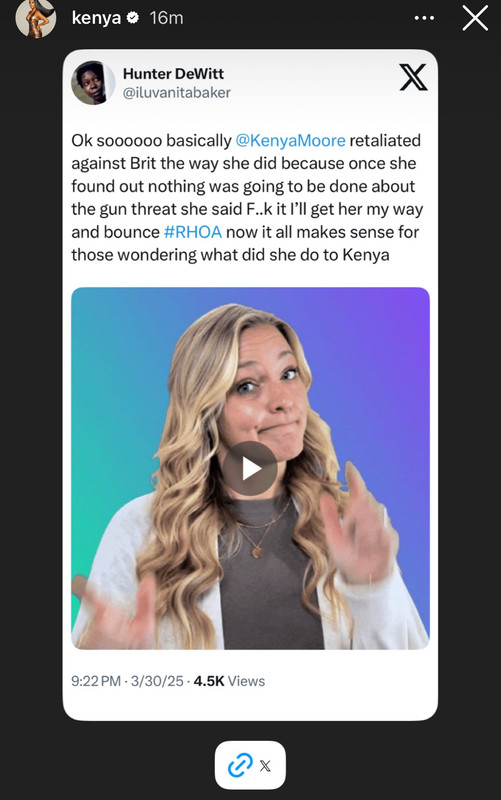Close the story with the X icon
The width and height of the screenshot is (501, 800).
pos(475,18)
